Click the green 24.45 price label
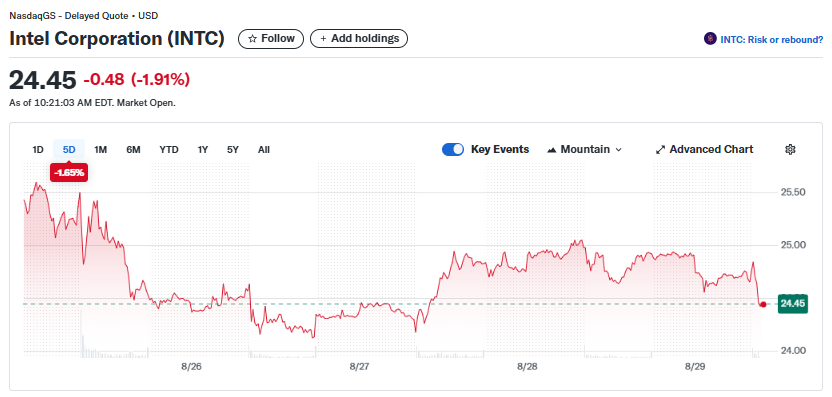The image size is (832, 397). (793, 304)
